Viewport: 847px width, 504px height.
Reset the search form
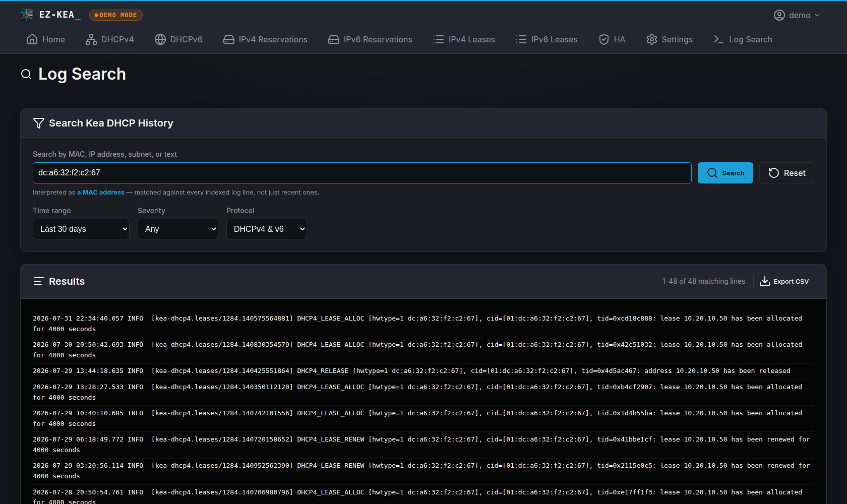(786, 173)
